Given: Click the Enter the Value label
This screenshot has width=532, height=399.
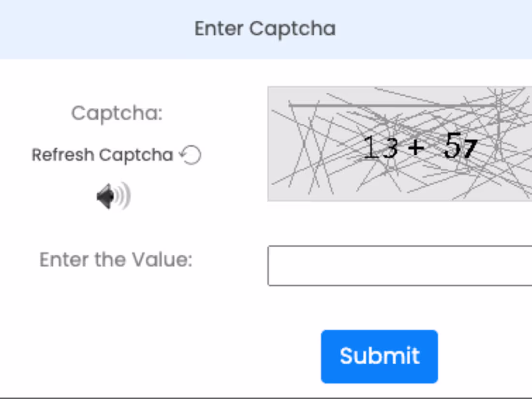Looking at the screenshot, I should tap(116, 260).
